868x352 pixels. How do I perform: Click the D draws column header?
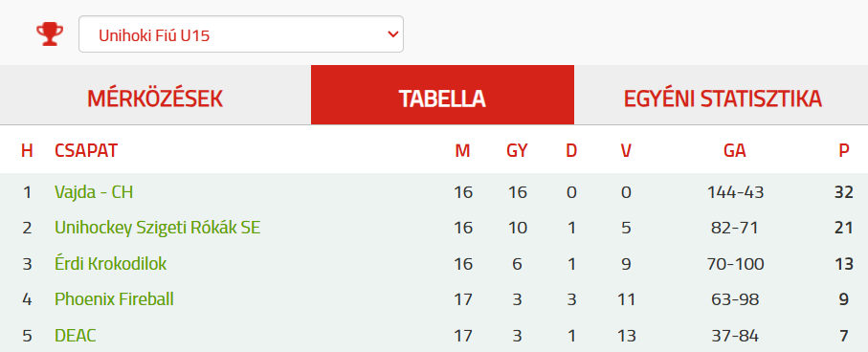pos(571,150)
